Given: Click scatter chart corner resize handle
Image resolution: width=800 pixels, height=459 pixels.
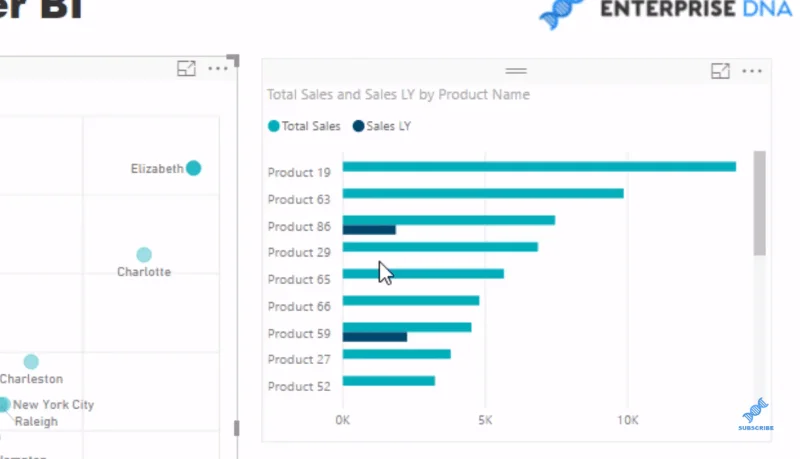Looking at the screenshot, I should (x=234, y=61).
